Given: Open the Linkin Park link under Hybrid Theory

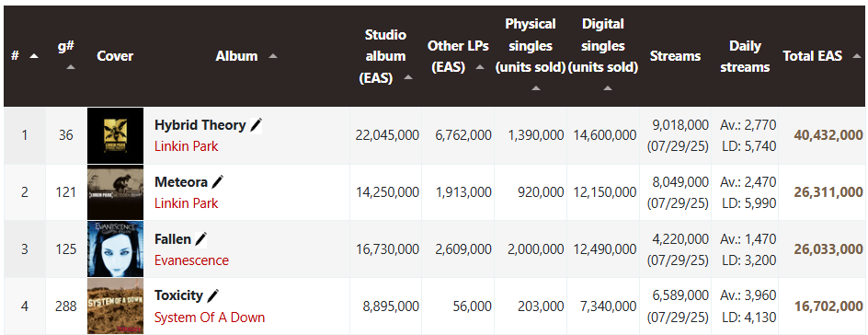Looking at the screenshot, I should (x=186, y=146).
